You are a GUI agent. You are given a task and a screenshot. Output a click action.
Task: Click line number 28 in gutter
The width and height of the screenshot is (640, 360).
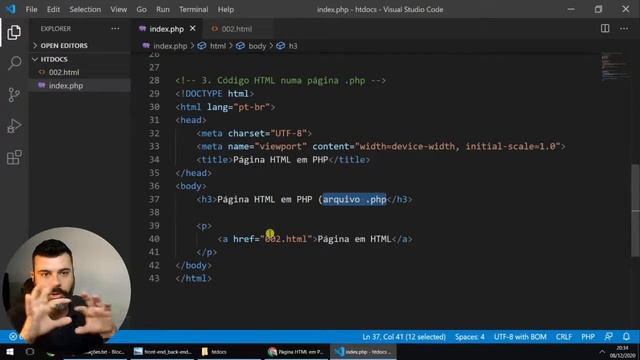(154, 80)
